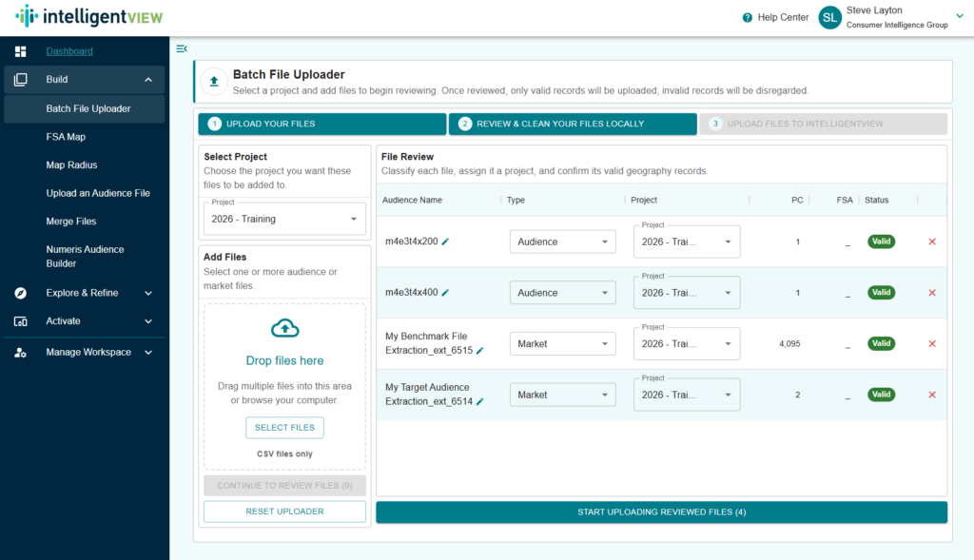Expand the Activate menu chevron
The height and width of the screenshot is (560, 974).
pos(148,321)
